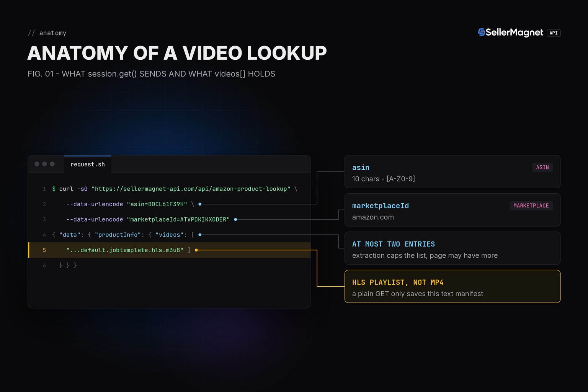Click the highlighted hls.m3u8 line 5
This screenshot has height=392, width=588.
(x=169, y=250)
